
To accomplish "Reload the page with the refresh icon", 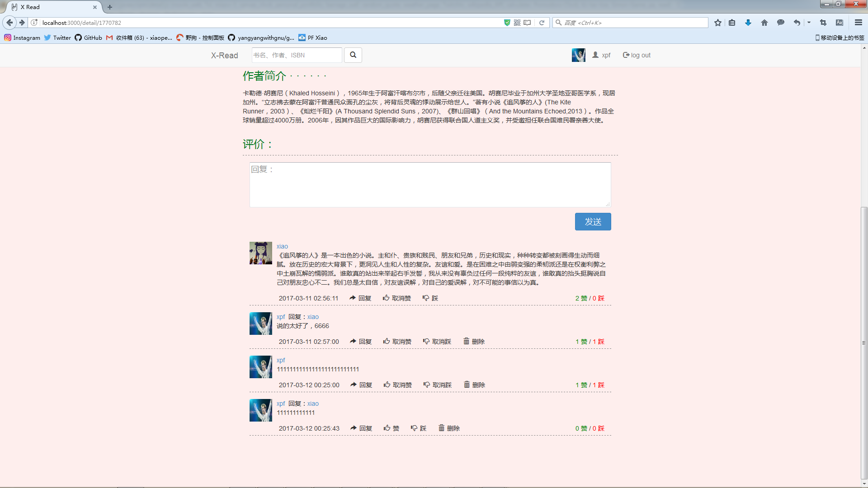I will coord(542,23).
